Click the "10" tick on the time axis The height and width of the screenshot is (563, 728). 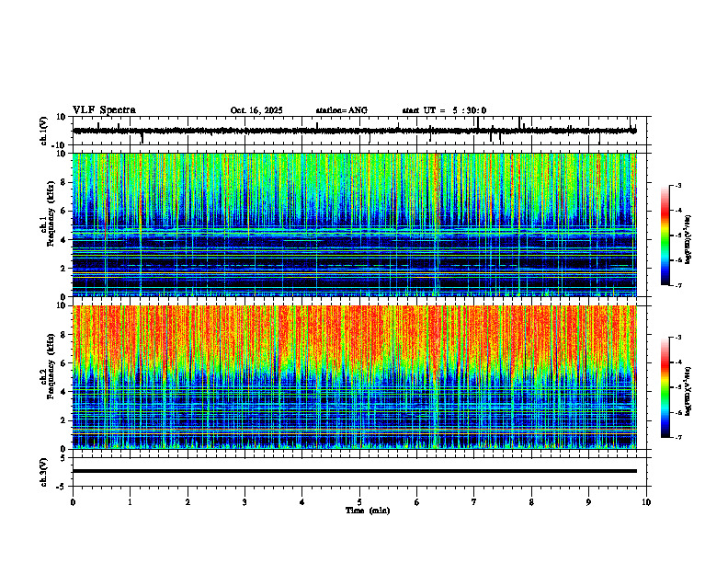(x=646, y=502)
